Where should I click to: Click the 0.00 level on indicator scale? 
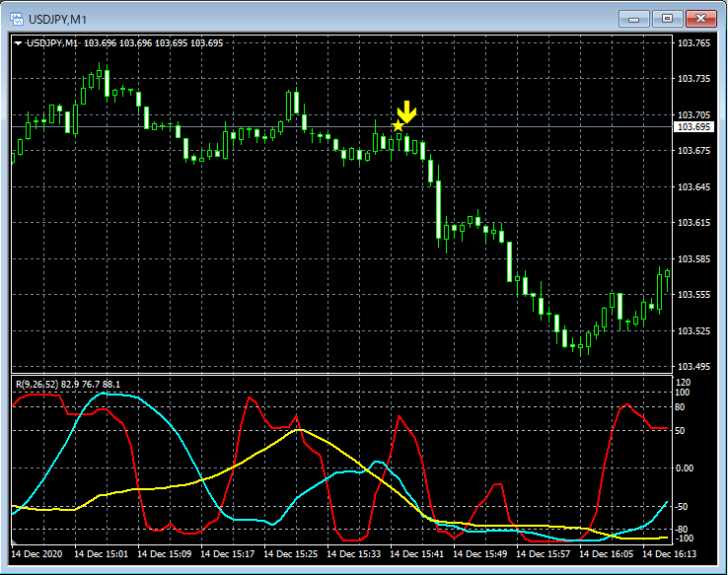coord(686,467)
